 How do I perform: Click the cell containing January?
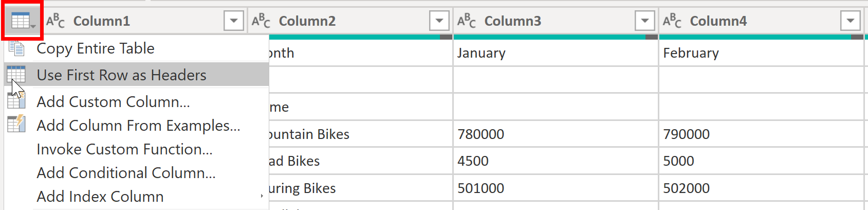(556, 53)
